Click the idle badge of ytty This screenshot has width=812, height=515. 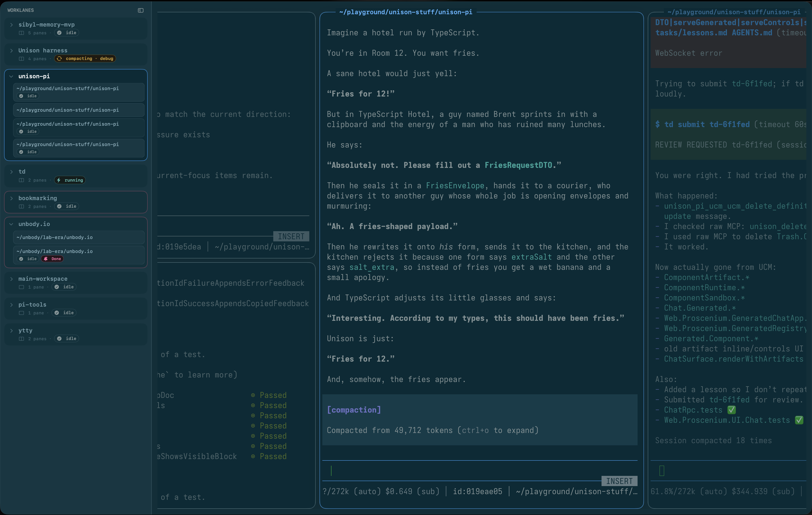[67, 339]
